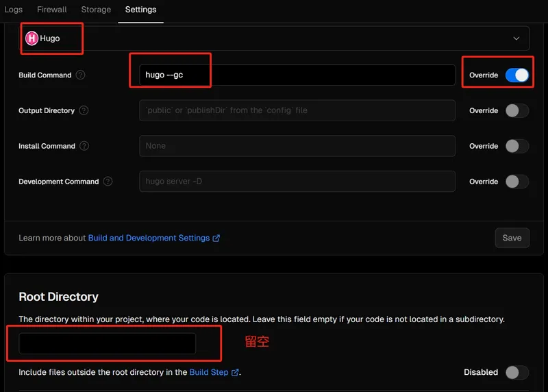The width and height of the screenshot is (548, 392).
Task: Click the Output Directory input field
Action: coord(297,110)
